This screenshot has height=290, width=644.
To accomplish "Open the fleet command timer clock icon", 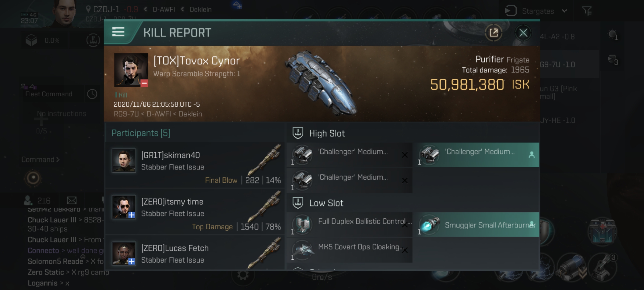I will [x=92, y=94].
